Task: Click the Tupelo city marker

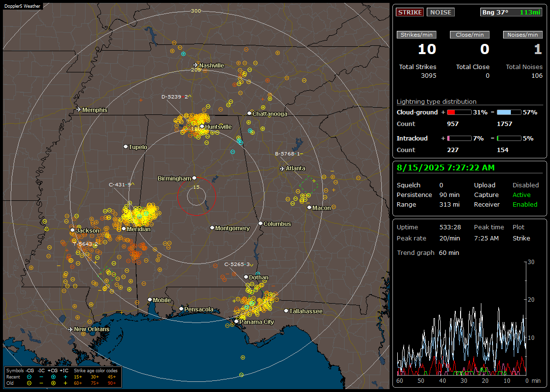Action: [x=126, y=146]
